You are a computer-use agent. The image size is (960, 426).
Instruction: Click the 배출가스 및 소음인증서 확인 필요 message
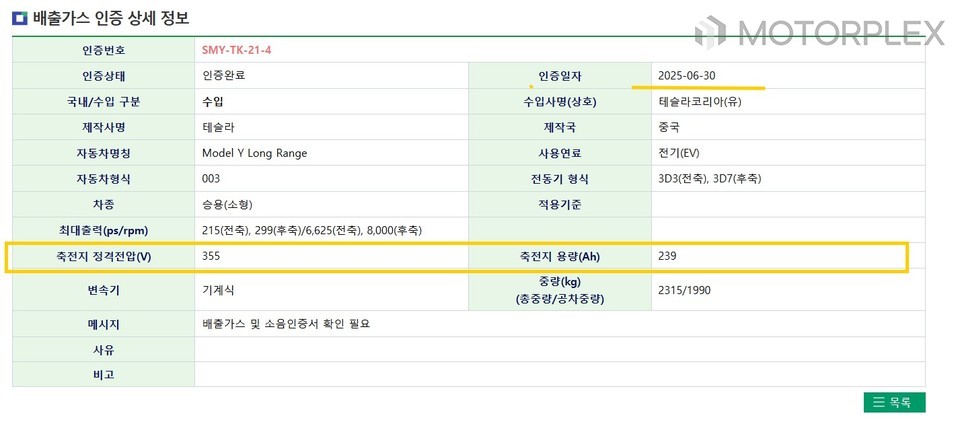pos(286,324)
